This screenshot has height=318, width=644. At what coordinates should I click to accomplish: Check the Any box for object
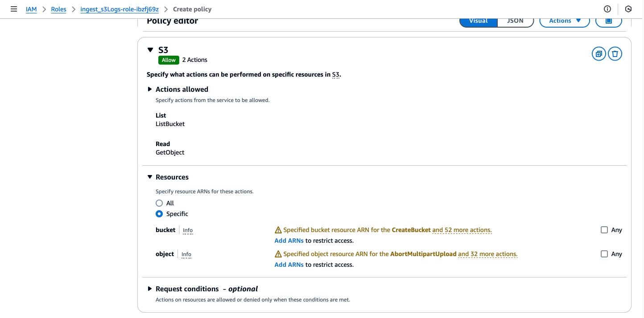pos(604,254)
